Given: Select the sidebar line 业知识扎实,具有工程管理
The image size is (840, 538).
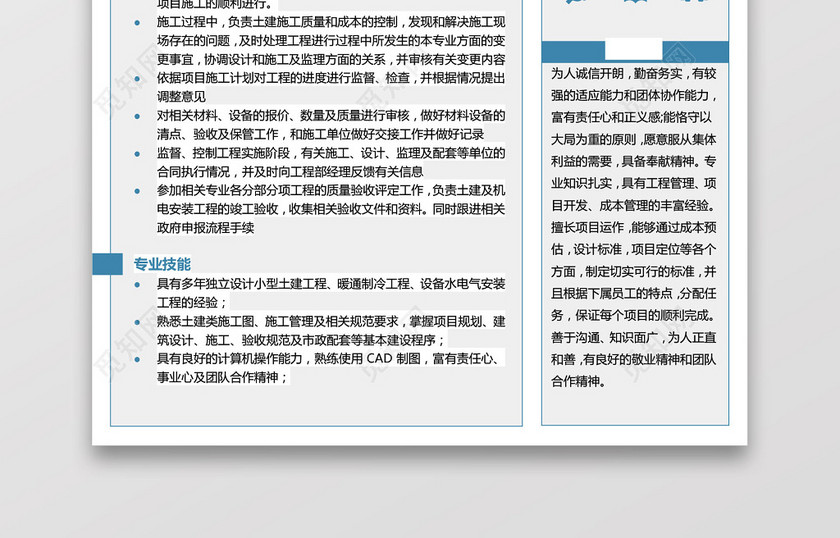Looking at the screenshot, I should coord(634,183).
